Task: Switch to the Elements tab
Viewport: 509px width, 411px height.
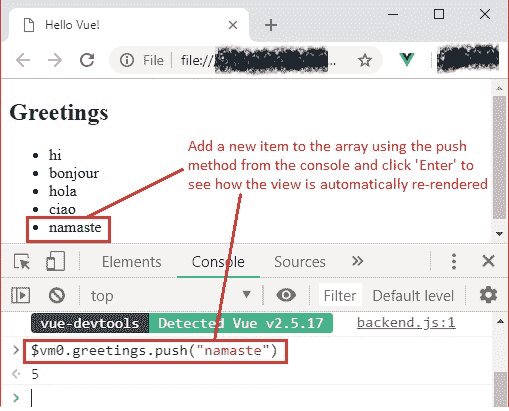Action: [x=132, y=262]
